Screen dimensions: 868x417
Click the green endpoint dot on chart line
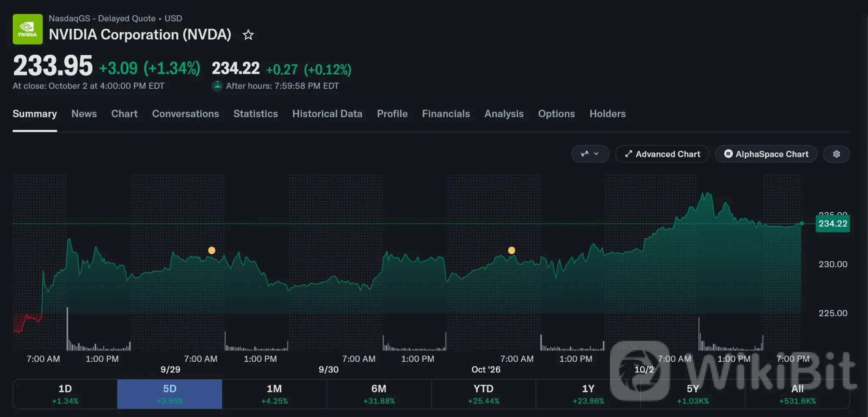pos(801,223)
